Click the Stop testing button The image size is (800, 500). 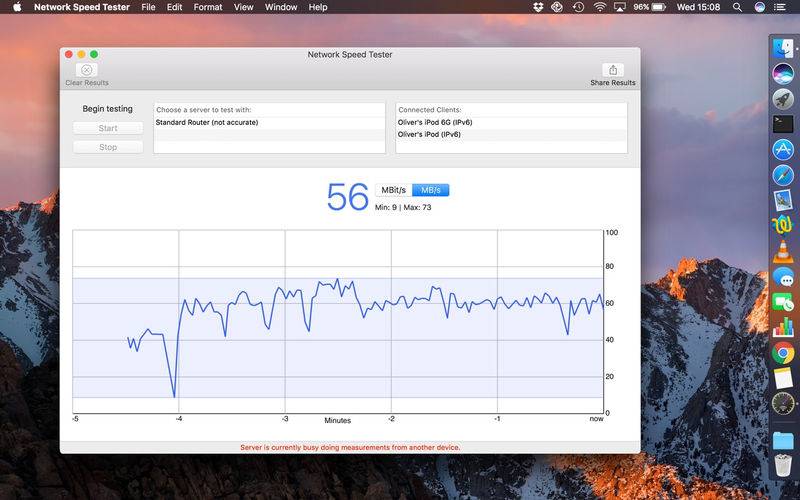click(108, 147)
